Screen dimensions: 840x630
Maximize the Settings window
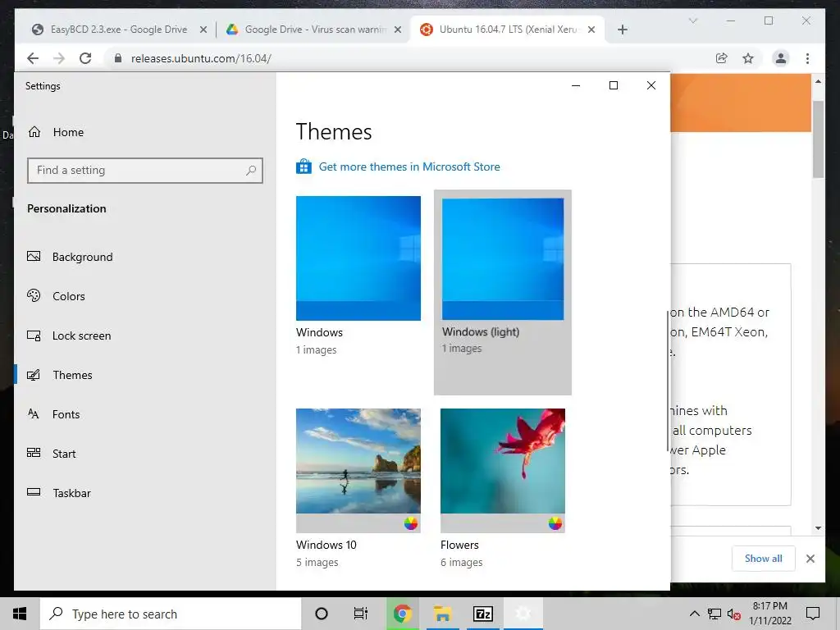click(614, 85)
